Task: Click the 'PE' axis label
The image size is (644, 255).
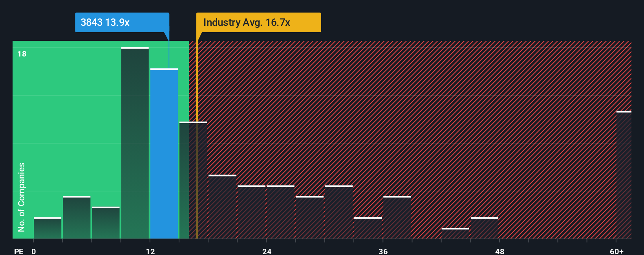Action: point(19,251)
